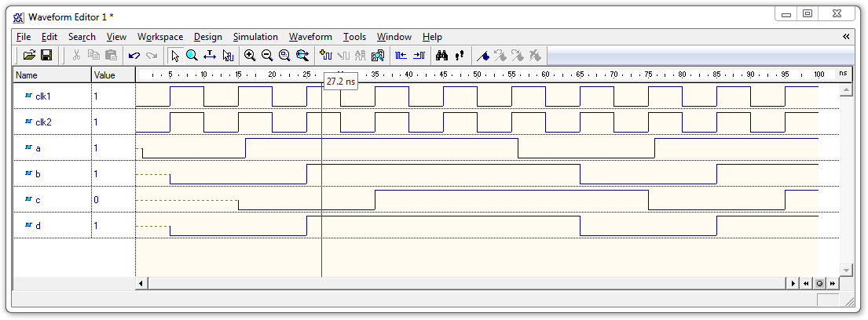Click the horizontal scrollbar right arrow
Screen dimensions: 868x320
point(793,283)
